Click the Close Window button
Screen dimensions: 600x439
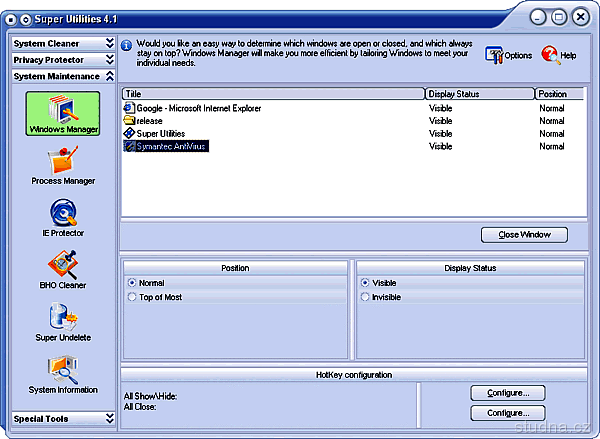(x=524, y=235)
